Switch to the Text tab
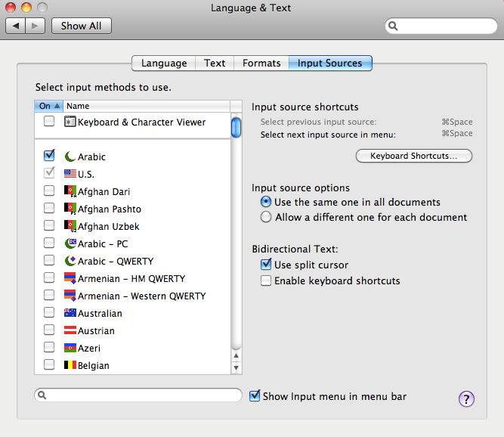The width and height of the screenshot is (504, 437). click(215, 63)
